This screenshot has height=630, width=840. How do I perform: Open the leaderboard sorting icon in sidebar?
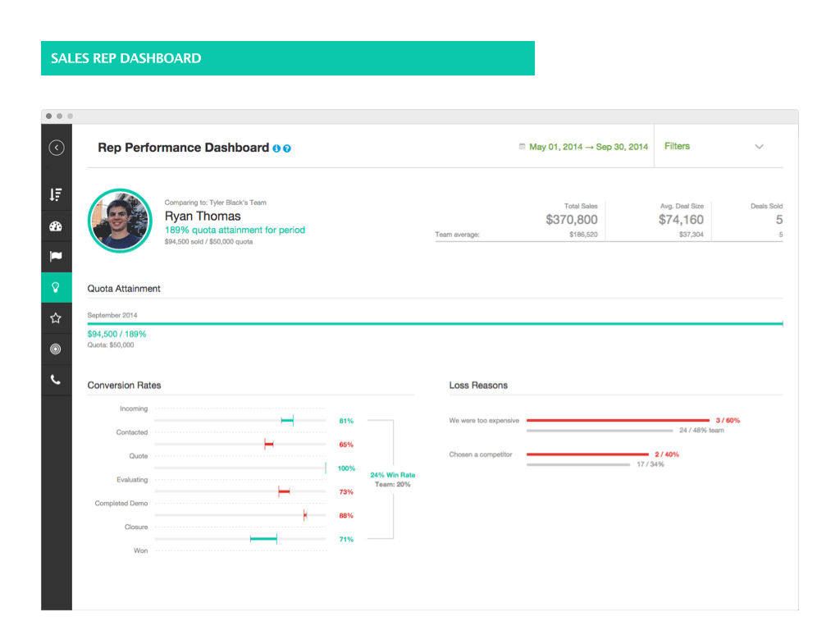(x=56, y=194)
